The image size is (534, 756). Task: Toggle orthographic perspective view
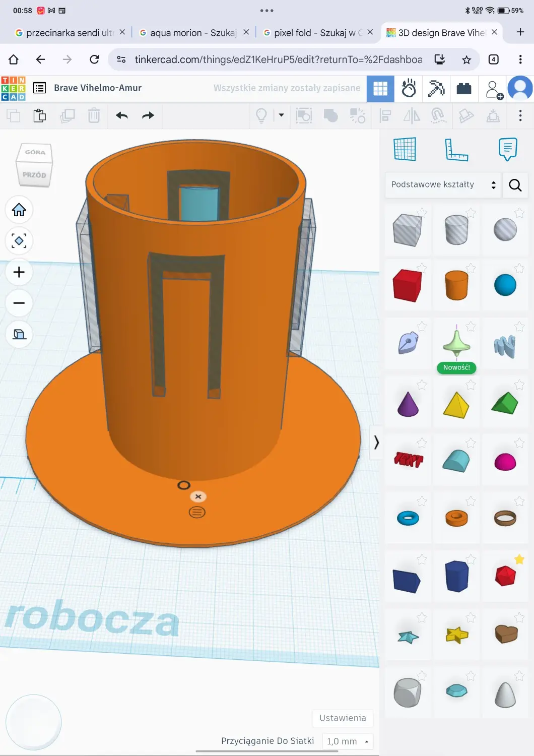pos(19,335)
